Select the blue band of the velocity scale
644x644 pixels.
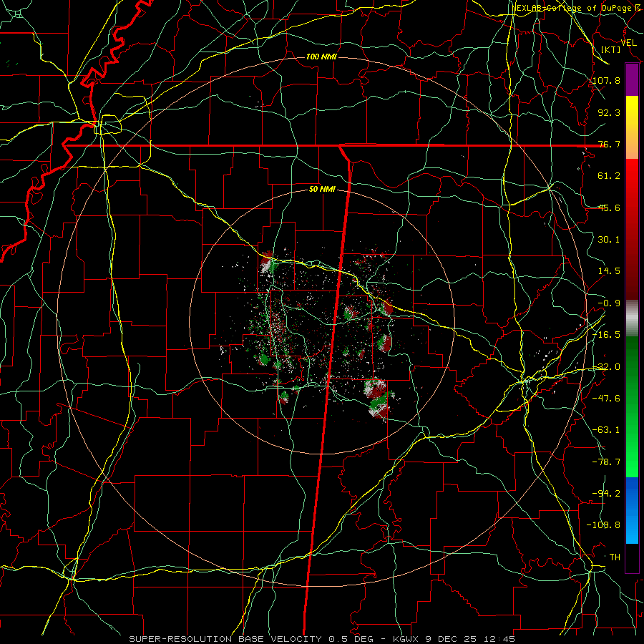632,510
